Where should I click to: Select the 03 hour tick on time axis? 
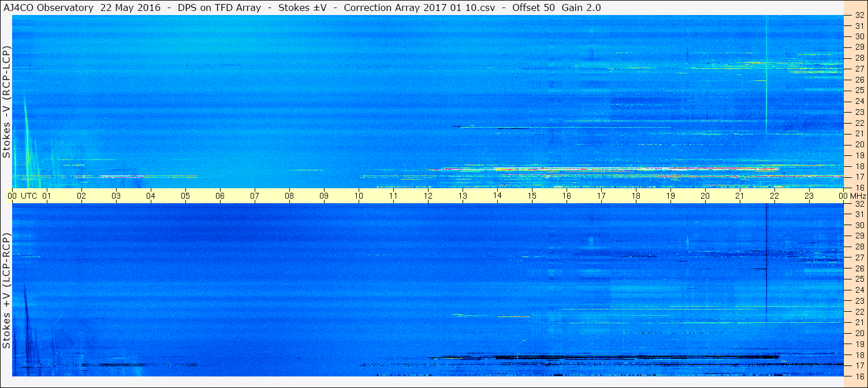[x=116, y=196]
